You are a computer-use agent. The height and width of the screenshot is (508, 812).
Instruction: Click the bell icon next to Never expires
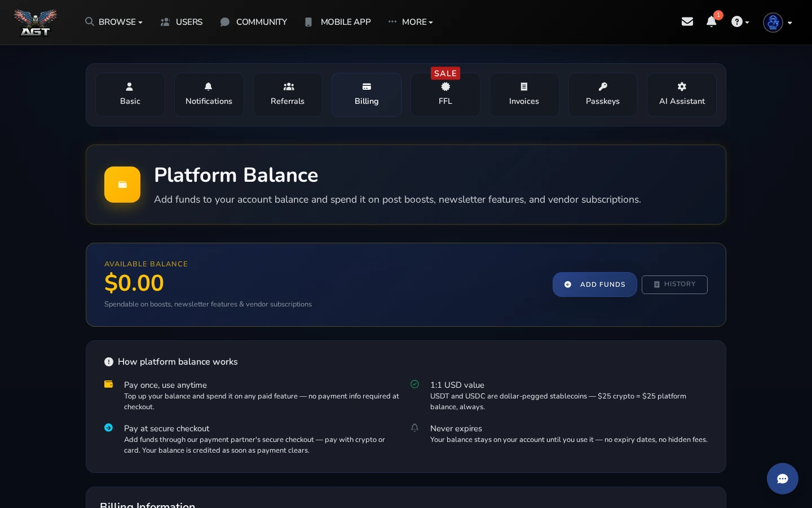pos(415,428)
